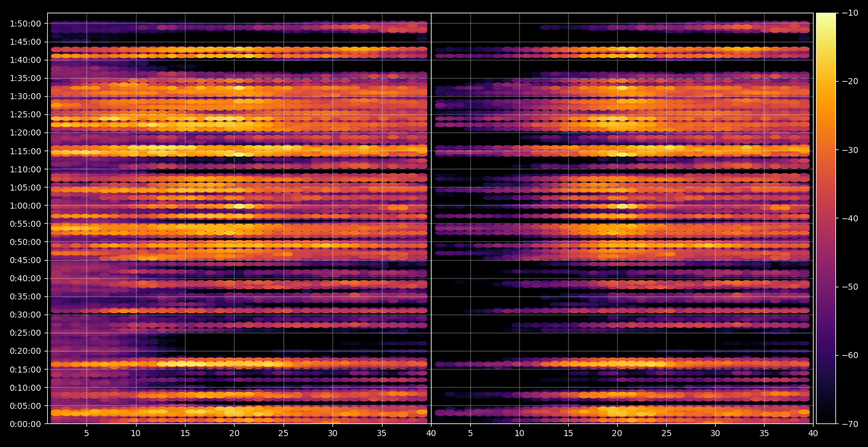Pick x-axis tick 20 of the left plot

(x=234, y=434)
